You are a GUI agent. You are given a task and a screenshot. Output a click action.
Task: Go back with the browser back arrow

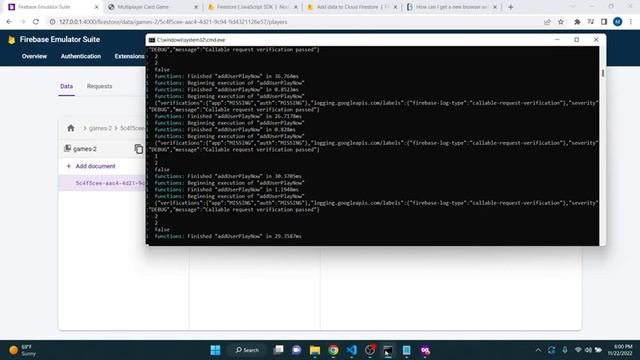pyautogui.click(x=9, y=22)
